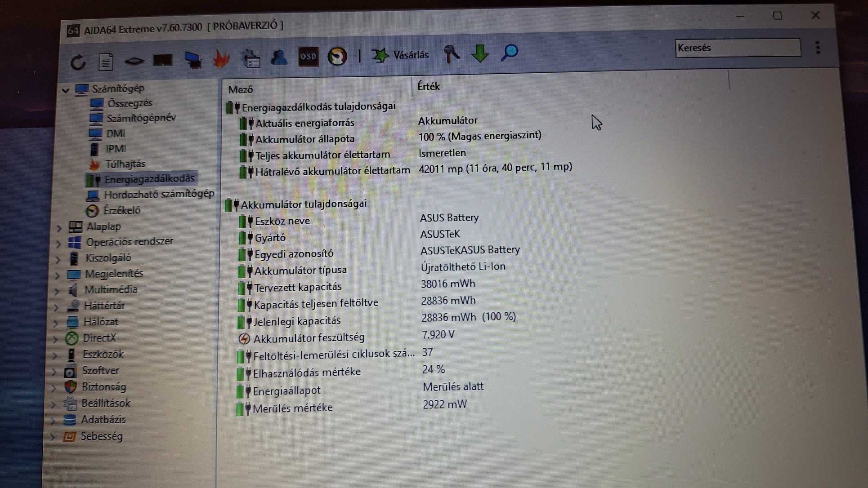The width and height of the screenshot is (868, 488).
Task: Expand the Megjelenítés tree node
Action: click(57, 275)
